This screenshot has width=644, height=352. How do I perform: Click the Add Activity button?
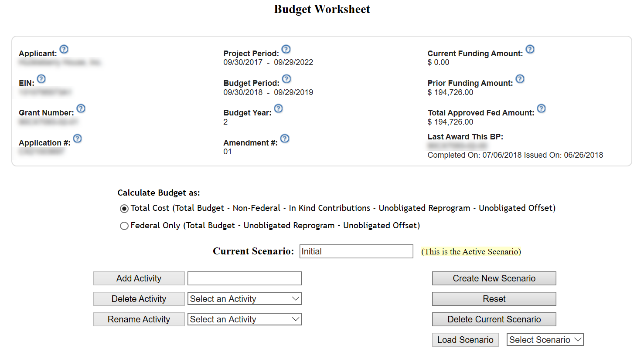139,278
